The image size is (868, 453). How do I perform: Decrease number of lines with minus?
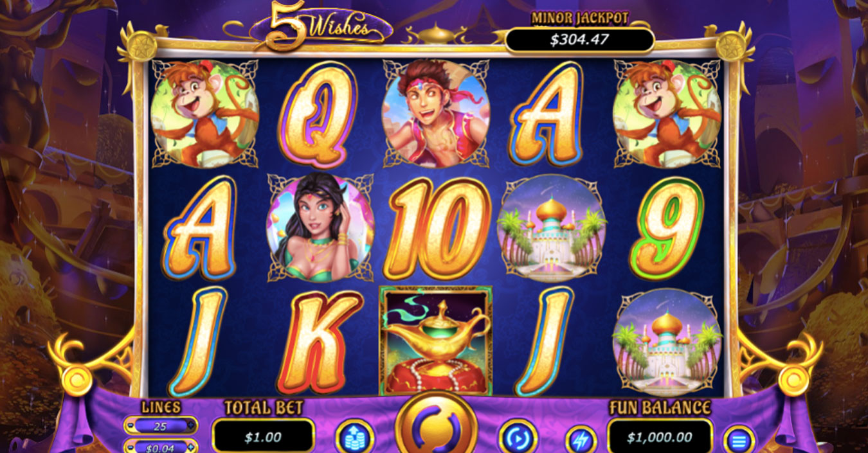(130, 425)
